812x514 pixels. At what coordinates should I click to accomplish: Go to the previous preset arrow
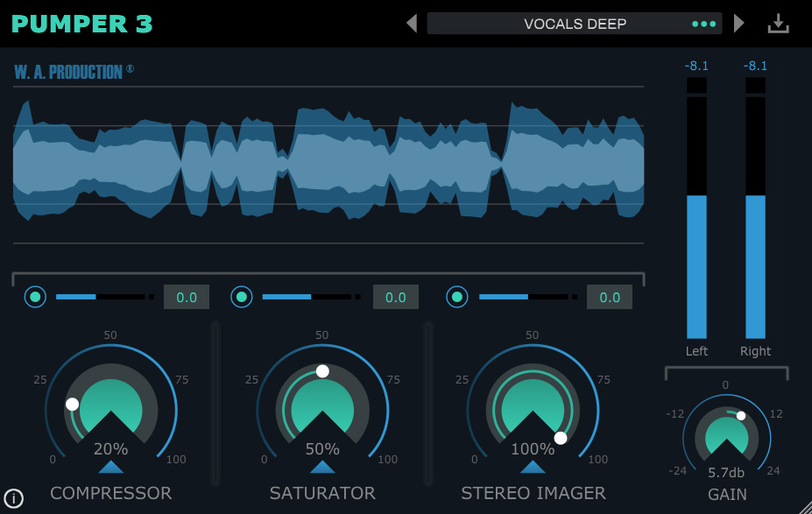click(x=412, y=24)
